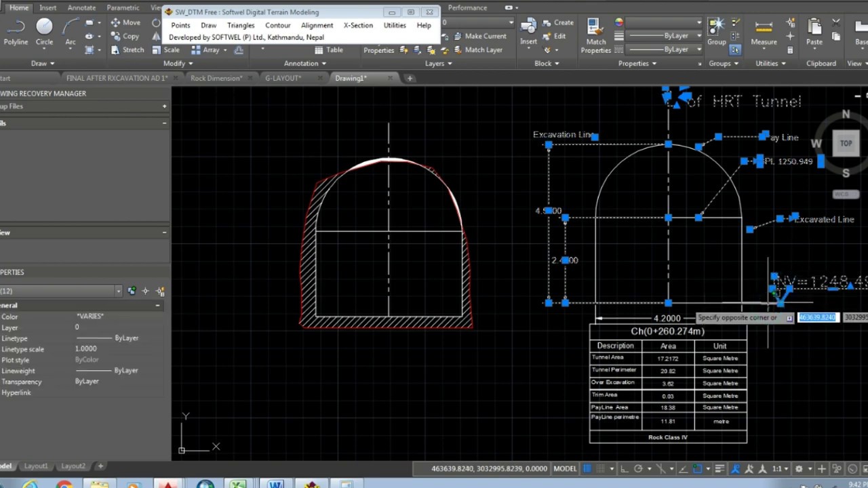Screen dimensions: 868x488
Task: Click the TOP face of ViewCube
Action: tap(846, 143)
